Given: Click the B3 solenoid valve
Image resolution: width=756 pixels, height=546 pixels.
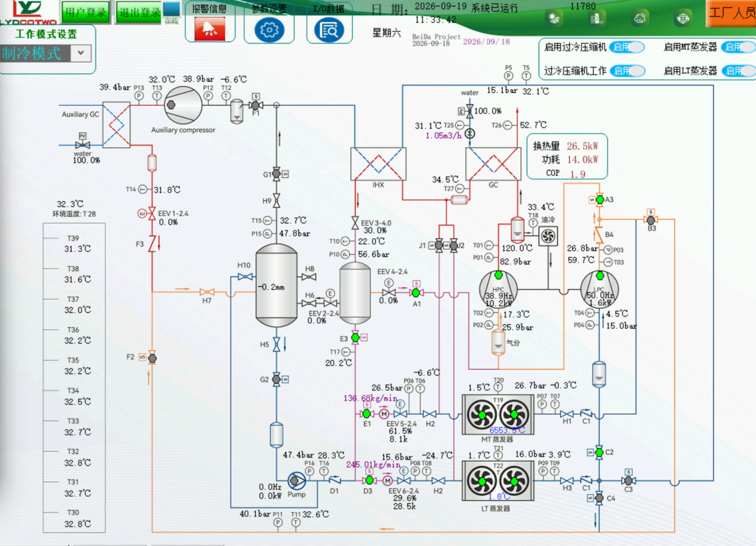Looking at the screenshot, I should pyautogui.click(x=651, y=220).
